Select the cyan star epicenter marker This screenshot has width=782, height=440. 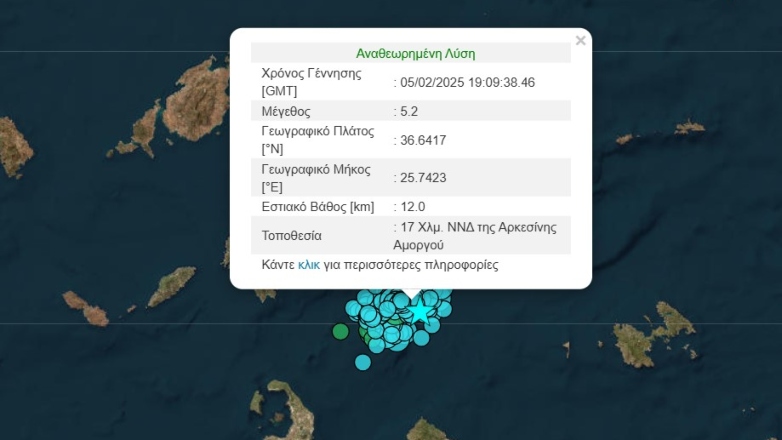tap(419, 312)
